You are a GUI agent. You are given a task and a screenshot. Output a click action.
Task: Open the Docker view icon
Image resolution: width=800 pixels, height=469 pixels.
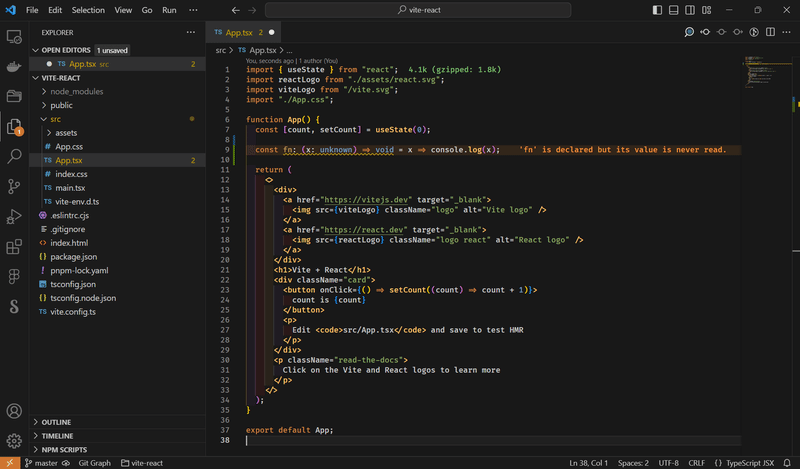14,66
